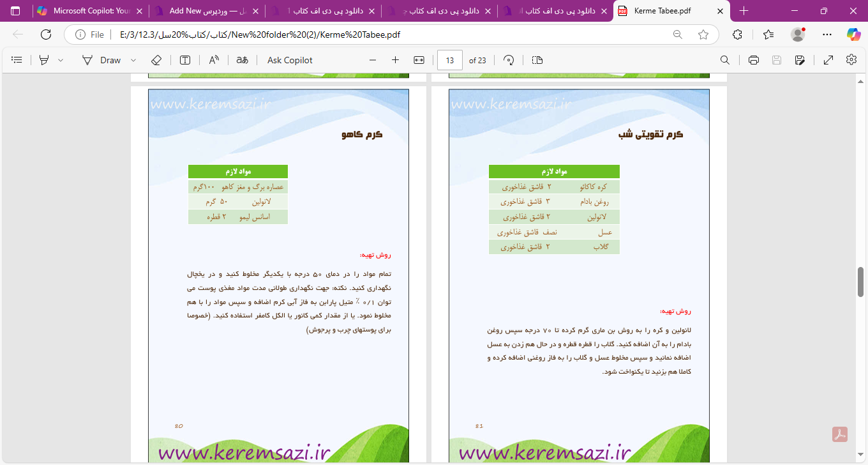Click page number 81 at page bottom
868x465 pixels.
[479, 426]
